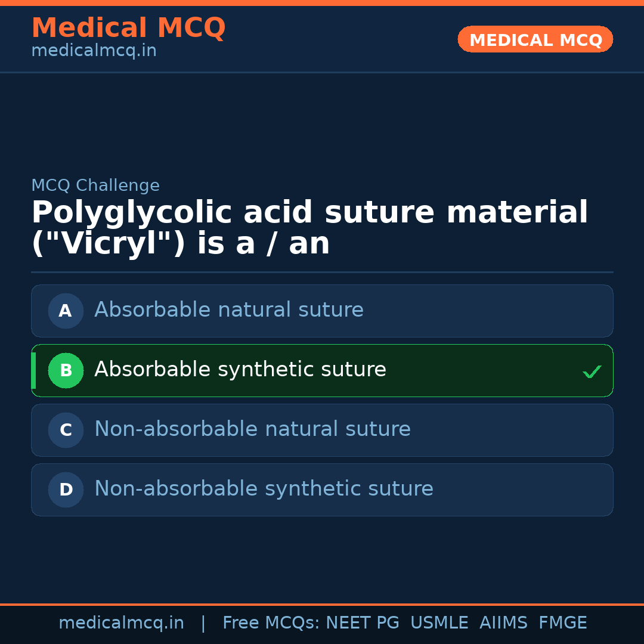Click the MCQ Challenge label
This screenshot has height=644, width=644.
click(95, 185)
